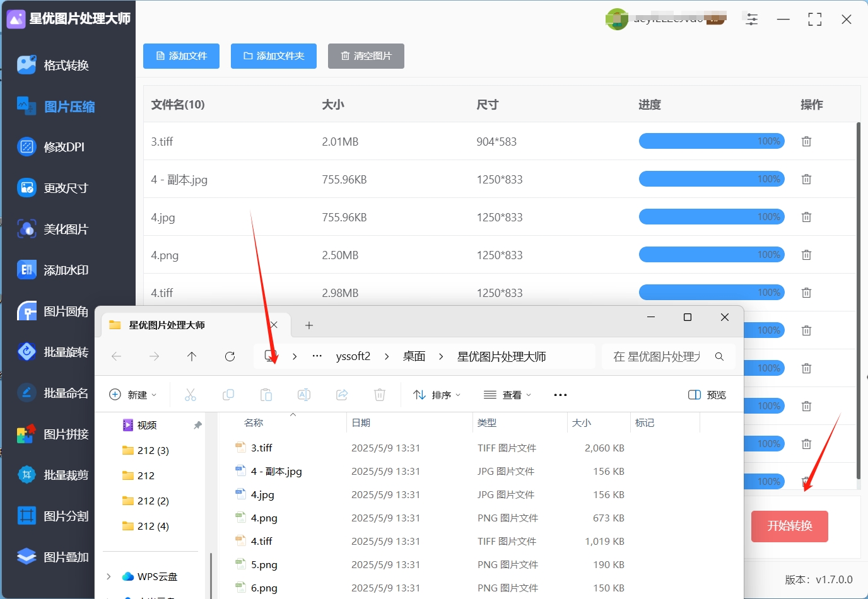
Task: Open the 图片拼接 image stitching tool
Action: tap(53, 434)
